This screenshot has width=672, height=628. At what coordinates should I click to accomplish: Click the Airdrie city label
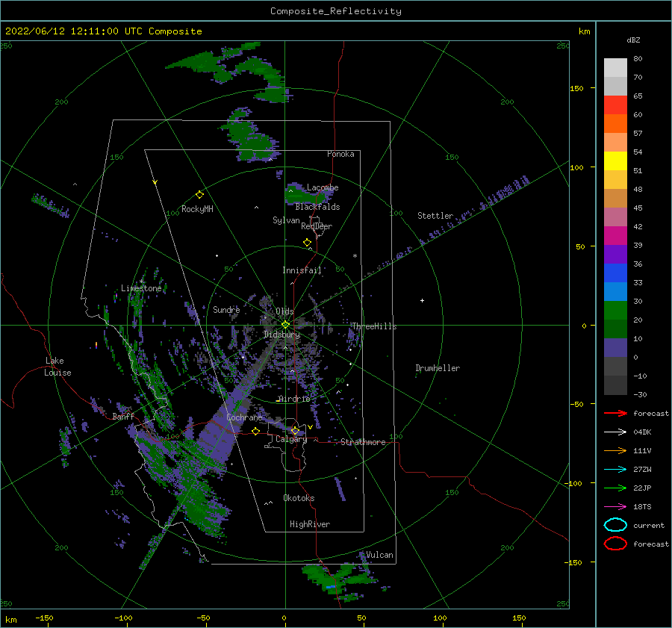point(294,399)
